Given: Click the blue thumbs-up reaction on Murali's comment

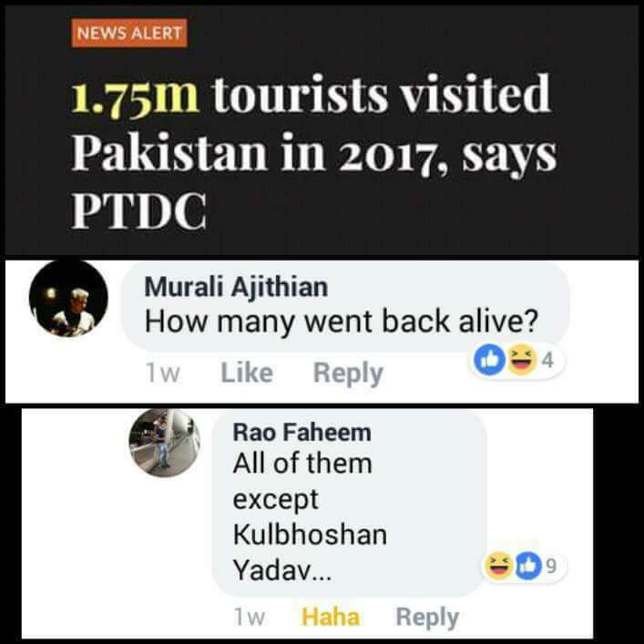Looking at the screenshot, I should [489, 360].
